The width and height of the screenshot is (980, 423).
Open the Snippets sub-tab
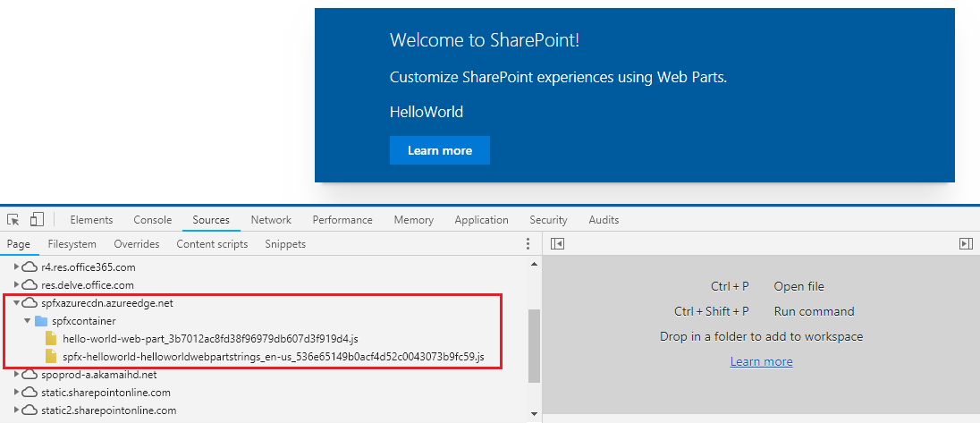tap(285, 244)
